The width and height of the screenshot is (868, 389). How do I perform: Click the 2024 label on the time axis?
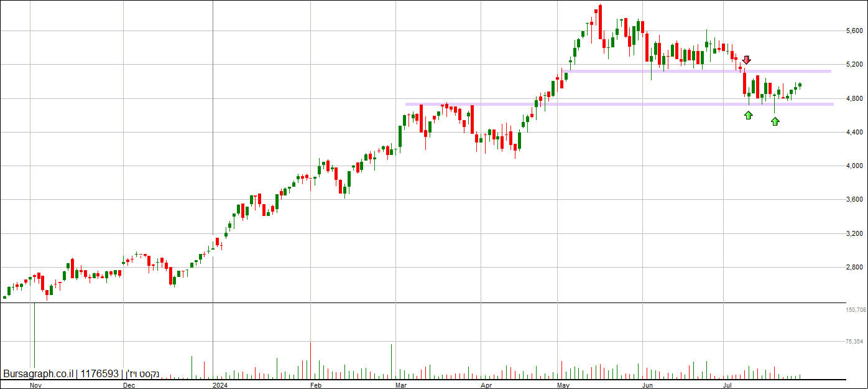(221, 385)
